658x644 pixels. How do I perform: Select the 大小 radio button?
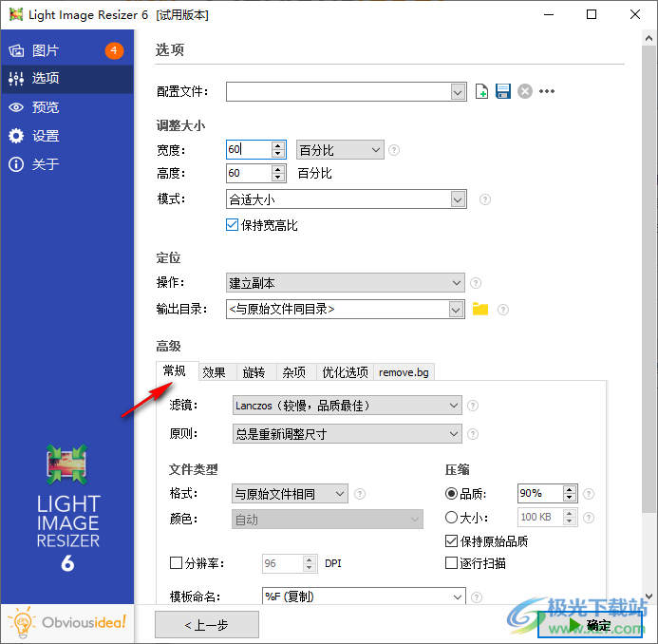pos(451,518)
